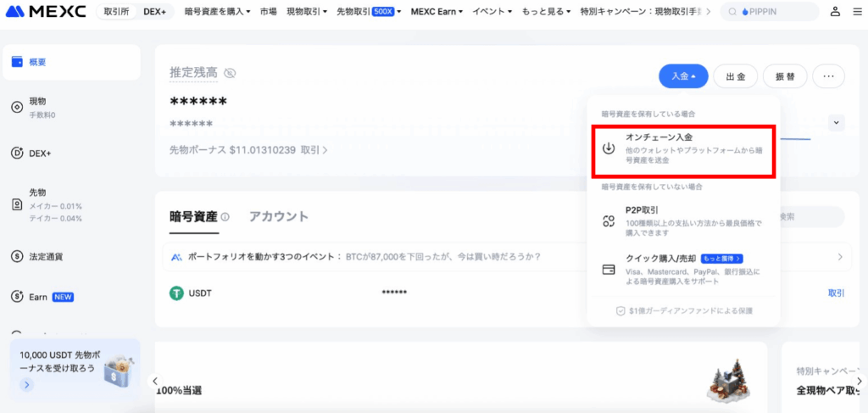
Task: Switch to the アカウント tab
Action: (279, 216)
